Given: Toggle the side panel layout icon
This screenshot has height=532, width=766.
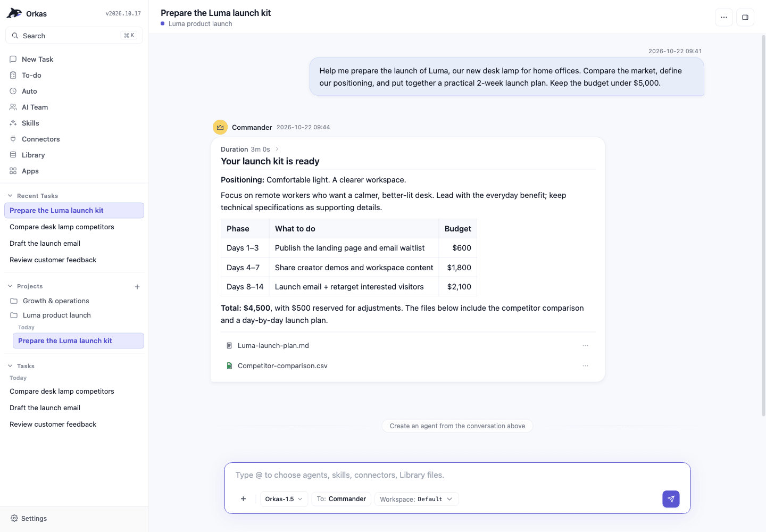Looking at the screenshot, I should click(x=745, y=18).
